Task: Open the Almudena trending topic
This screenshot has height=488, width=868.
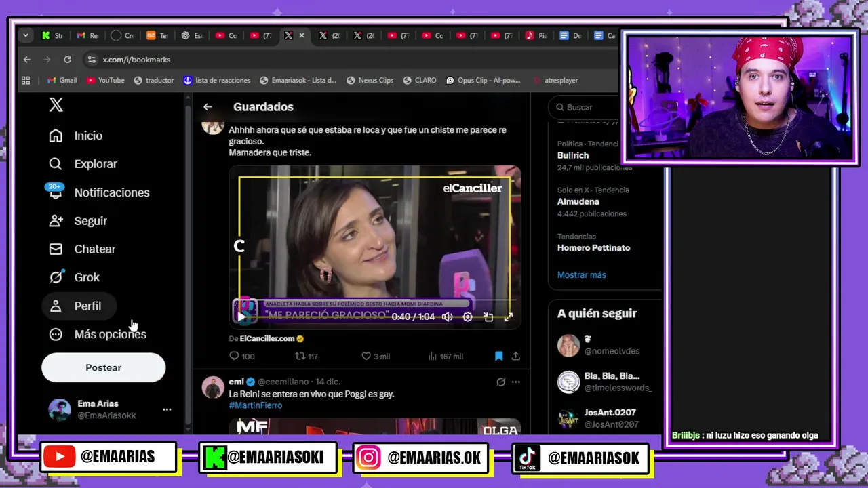Action: [x=578, y=201]
